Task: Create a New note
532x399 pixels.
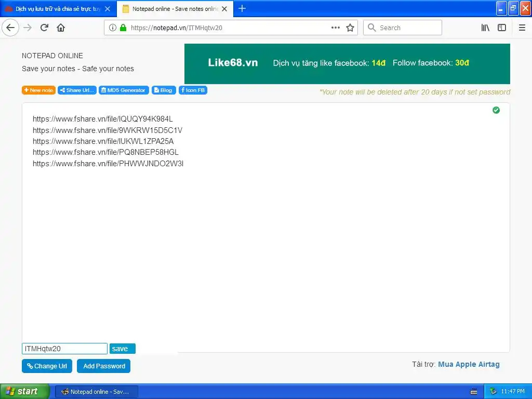Action: click(x=38, y=90)
